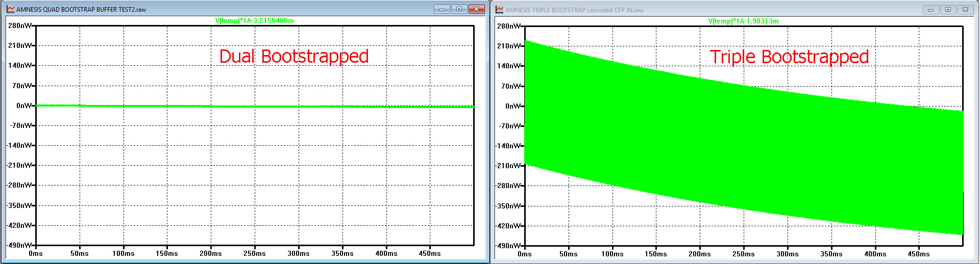Click the 250ms time label in QUAD window
Screen dimensions: 980x264
[x=255, y=253]
